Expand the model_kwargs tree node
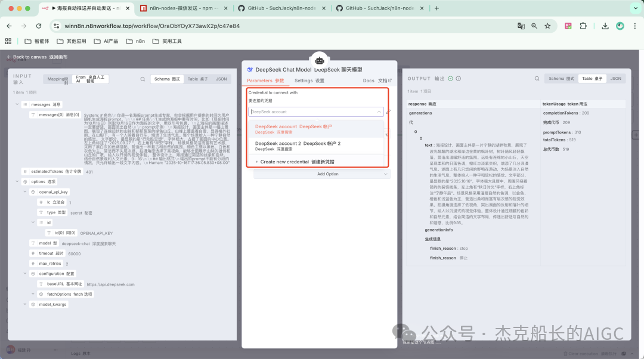 click(x=24, y=304)
